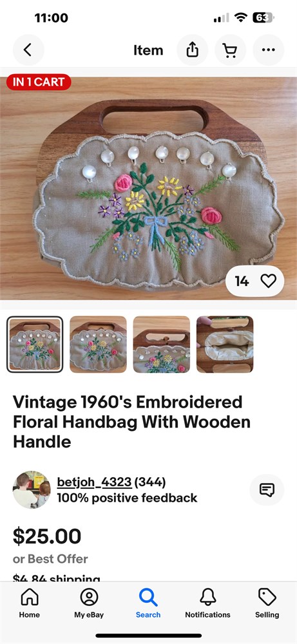Select the third thumbnail showing handle clasp
The width and height of the screenshot is (297, 644).
[162, 344]
